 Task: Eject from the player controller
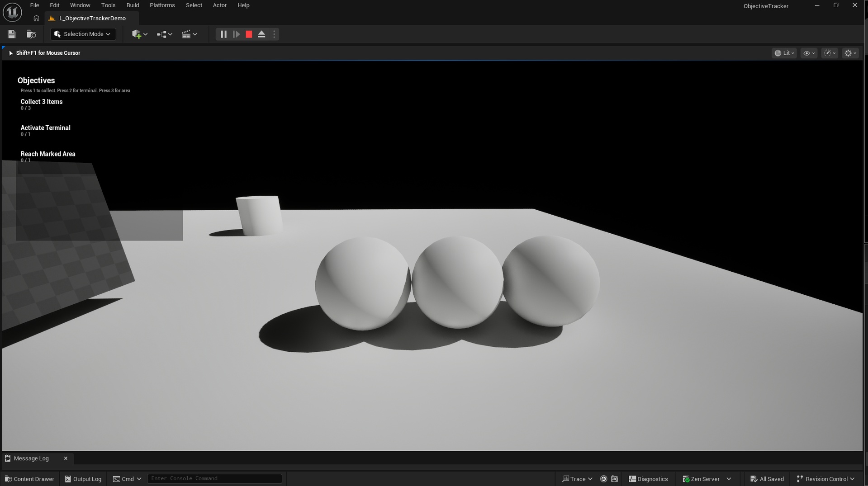(x=261, y=34)
